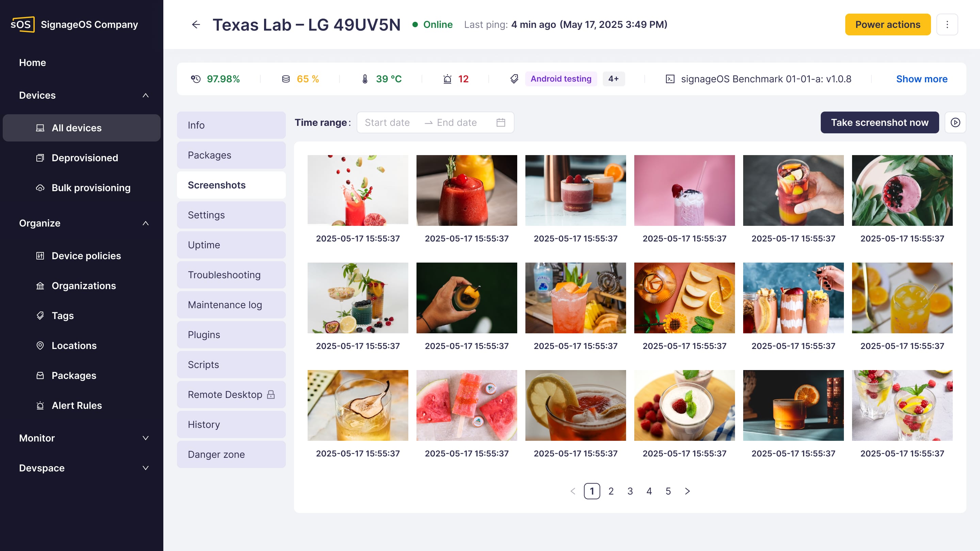The width and height of the screenshot is (980, 551).
Task: Collapse the Organize sidebar section
Action: (145, 223)
